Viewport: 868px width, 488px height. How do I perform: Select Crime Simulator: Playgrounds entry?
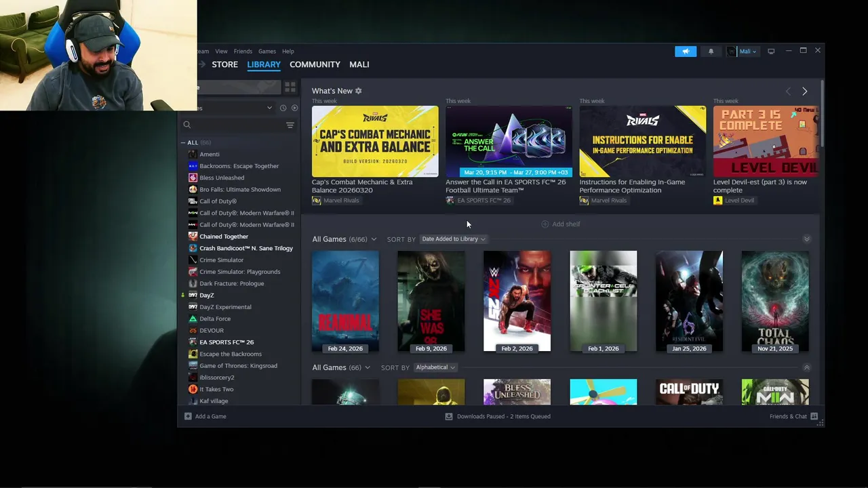(239, 272)
